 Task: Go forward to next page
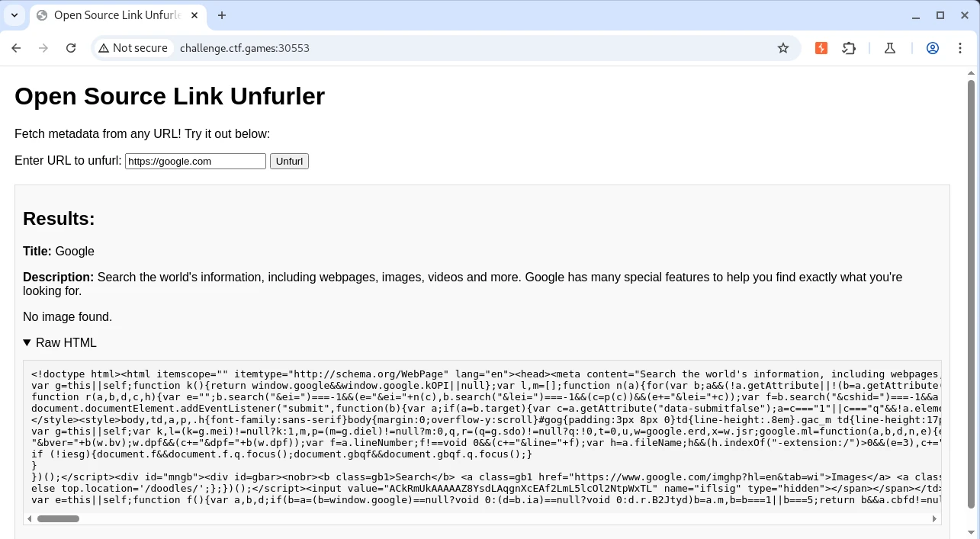43,48
